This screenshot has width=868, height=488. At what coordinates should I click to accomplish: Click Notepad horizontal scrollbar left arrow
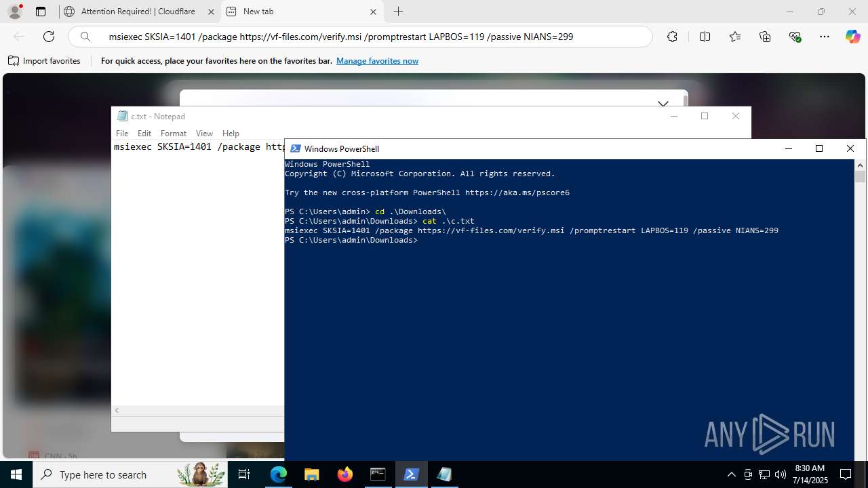click(x=117, y=411)
